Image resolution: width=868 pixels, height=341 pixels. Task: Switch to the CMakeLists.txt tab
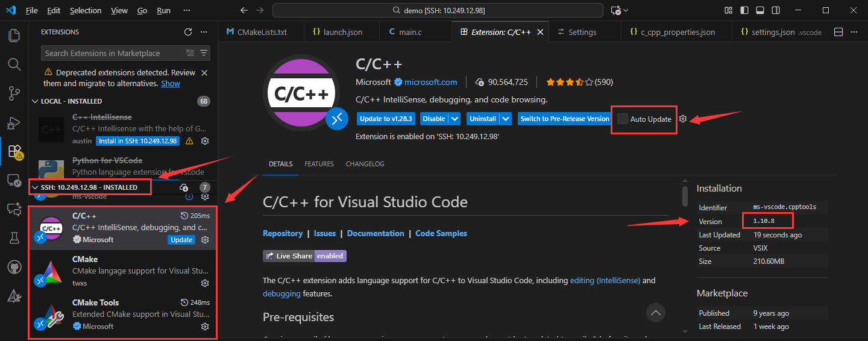(x=262, y=32)
